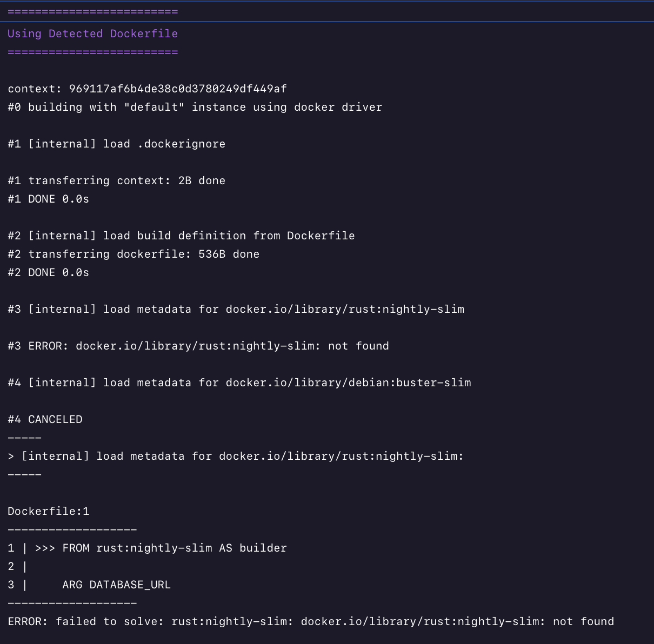
Task: Select the '#2 load build definition from Dockerfile' line
Action: coord(181,236)
